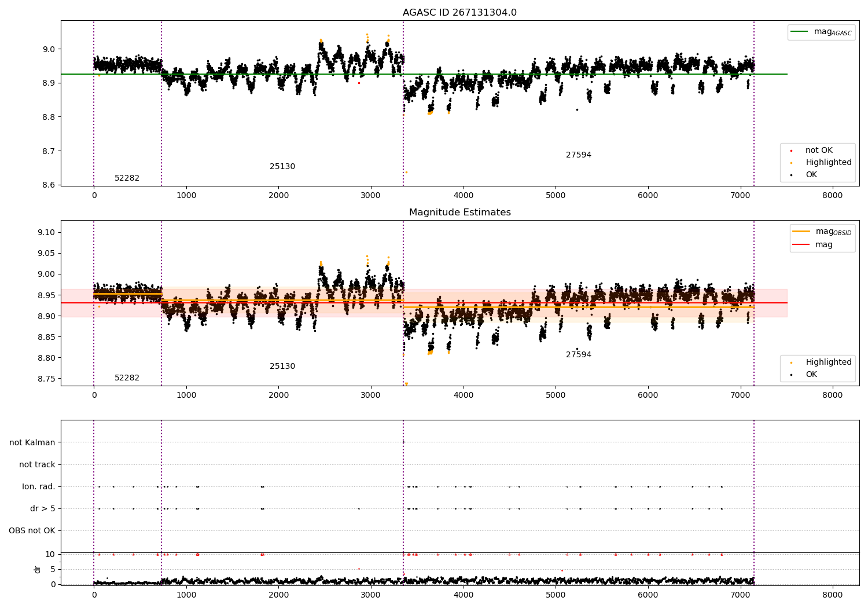Click the "OBS not OK" row label
868x608 pixels.
pyautogui.click(x=32, y=531)
